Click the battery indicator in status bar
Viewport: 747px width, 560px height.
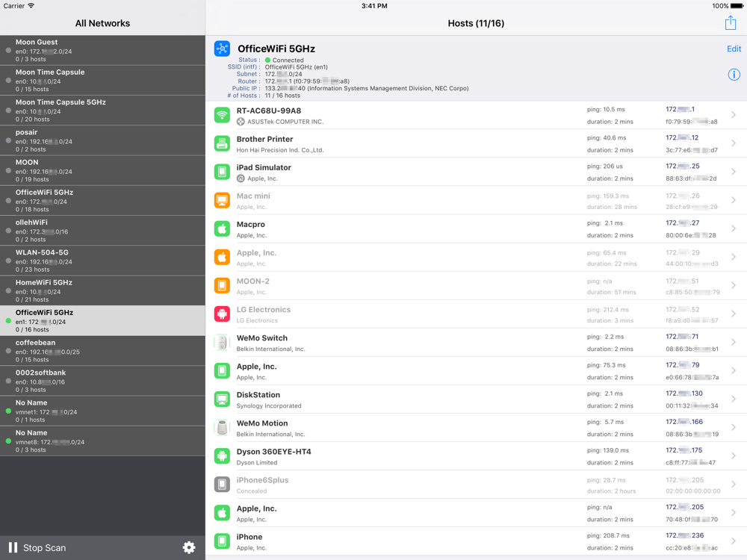[737, 6]
